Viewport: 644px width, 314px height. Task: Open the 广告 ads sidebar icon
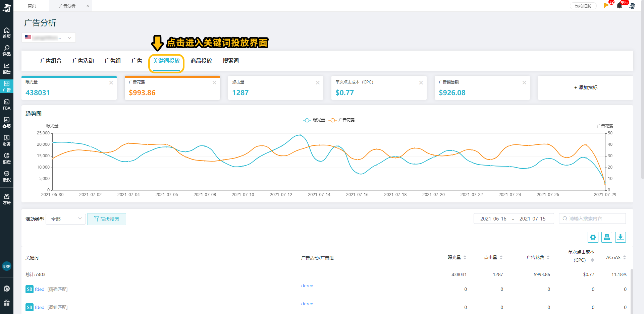click(7, 86)
